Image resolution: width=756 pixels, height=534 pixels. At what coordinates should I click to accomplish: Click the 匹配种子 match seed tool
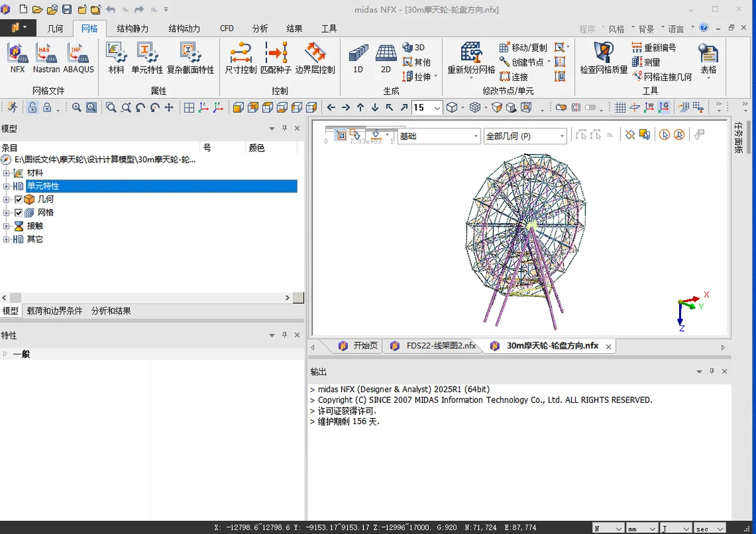(x=276, y=58)
